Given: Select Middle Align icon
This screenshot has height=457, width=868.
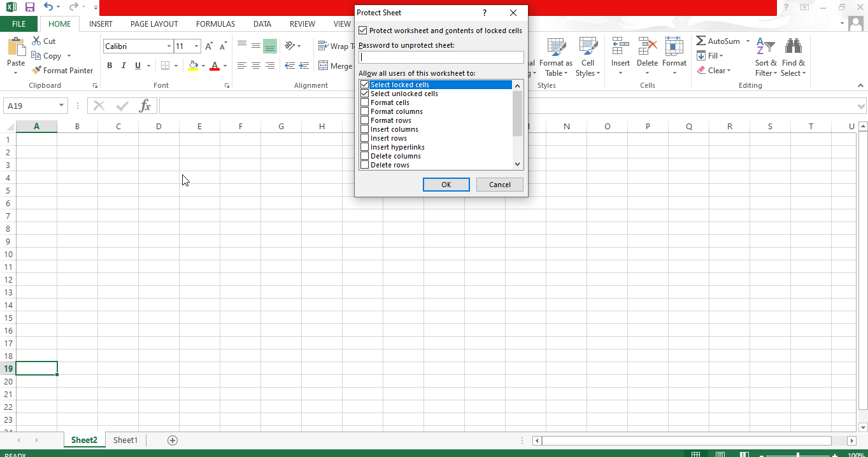Looking at the screenshot, I should [x=255, y=46].
